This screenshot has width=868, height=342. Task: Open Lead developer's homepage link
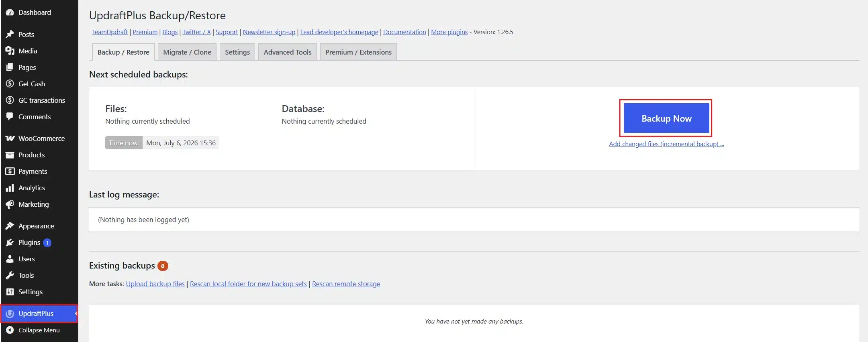[x=339, y=32]
